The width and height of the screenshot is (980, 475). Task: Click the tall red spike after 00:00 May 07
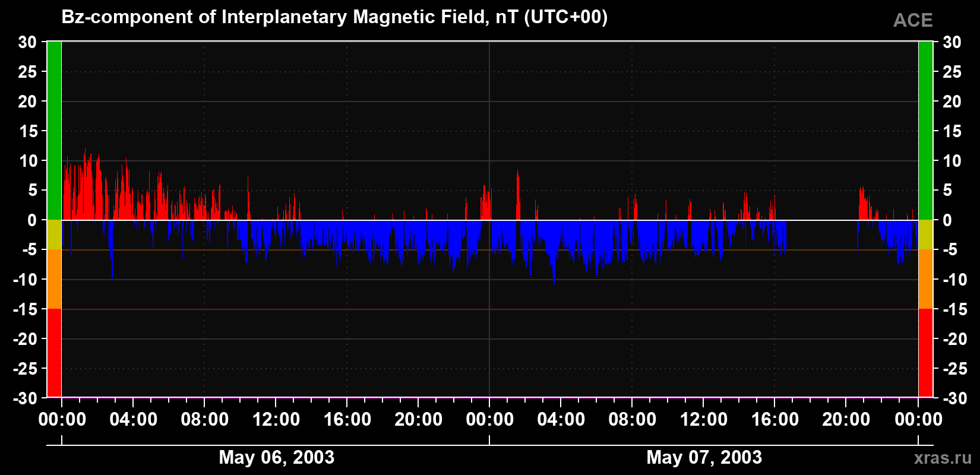(x=518, y=195)
